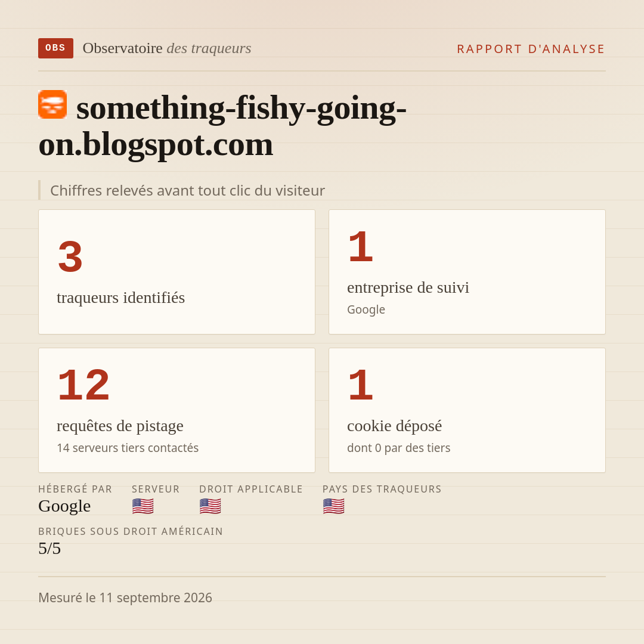
Task: Click the 'Briques sous droit américain' label
Action: click(131, 531)
